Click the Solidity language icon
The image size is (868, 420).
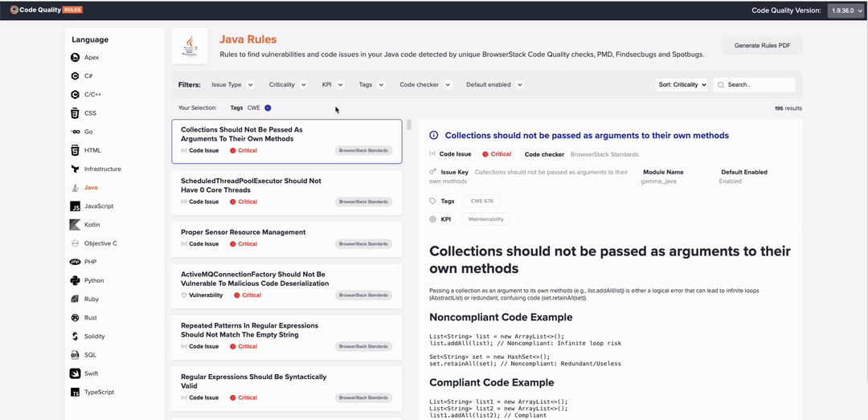tap(75, 336)
